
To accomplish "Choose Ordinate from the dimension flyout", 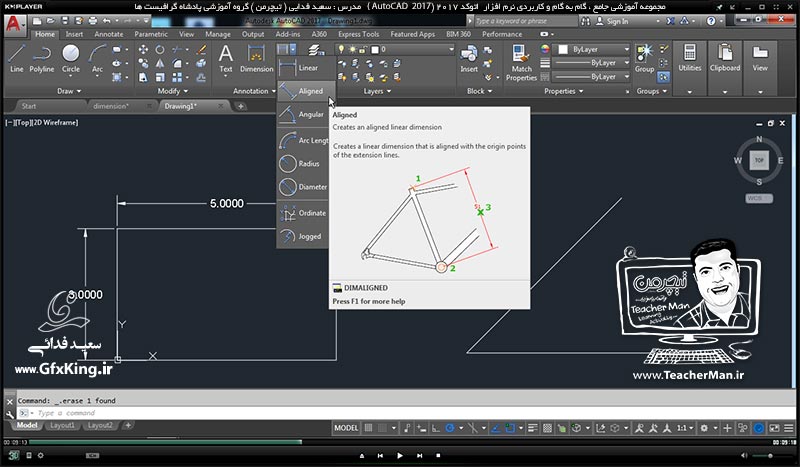I will (x=302, y=213).
